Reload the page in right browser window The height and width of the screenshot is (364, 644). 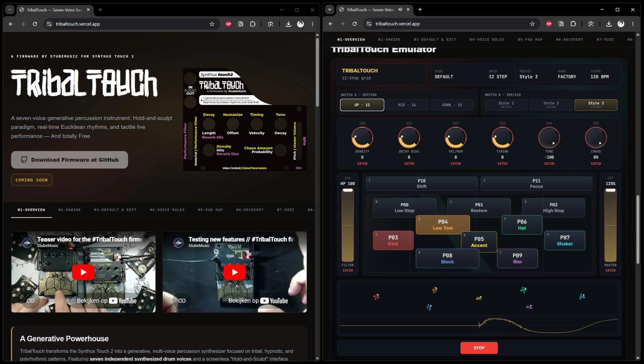pos(355,24)
